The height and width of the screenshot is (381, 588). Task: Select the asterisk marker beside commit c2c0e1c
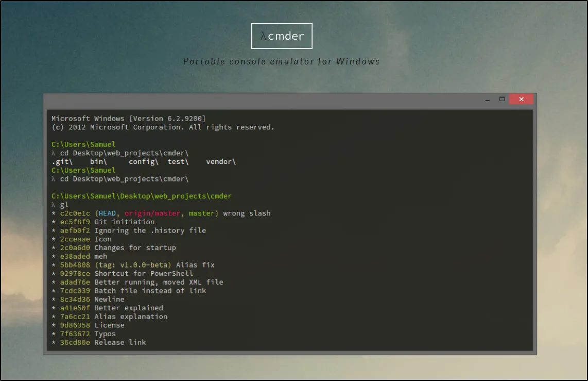[52, 213]
